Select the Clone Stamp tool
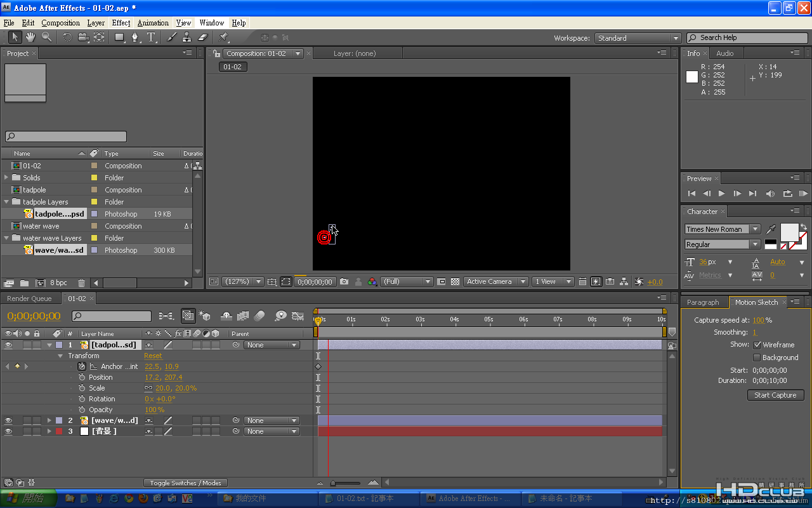The image size is (812, 508). coord(187,37)
